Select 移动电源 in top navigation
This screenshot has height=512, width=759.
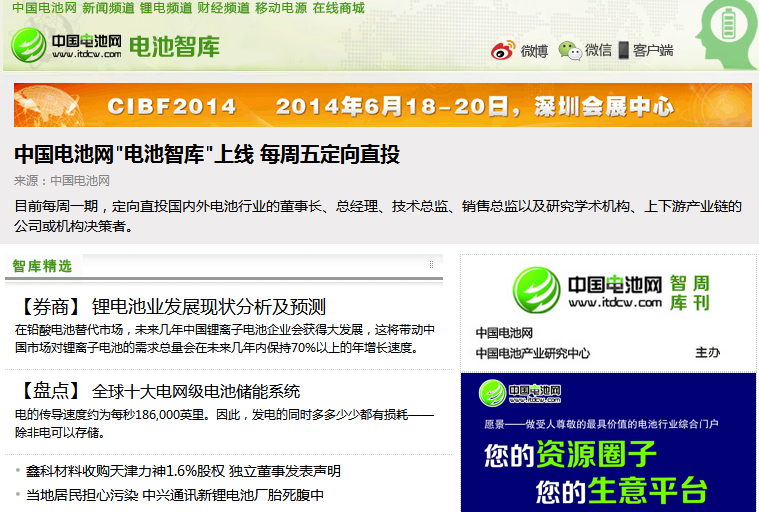[281, 8]
